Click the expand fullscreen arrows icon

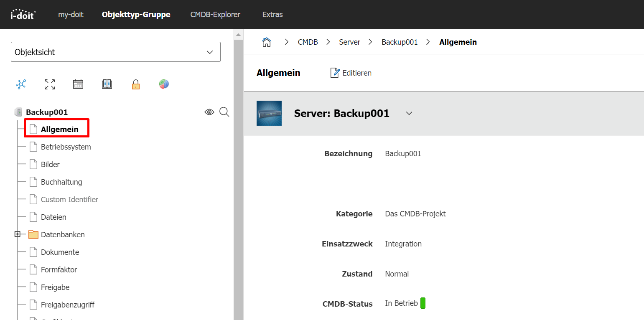pyautogui.click(x=50, y=84)
